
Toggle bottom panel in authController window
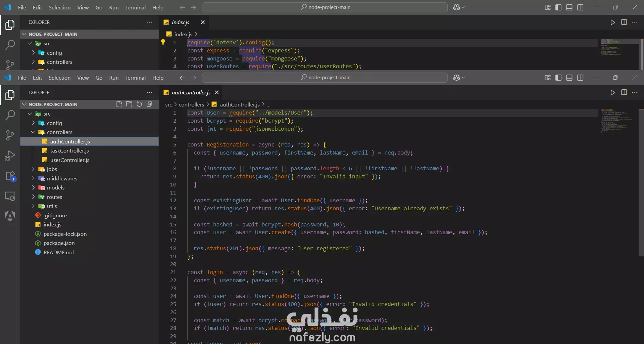coord(569,78)
